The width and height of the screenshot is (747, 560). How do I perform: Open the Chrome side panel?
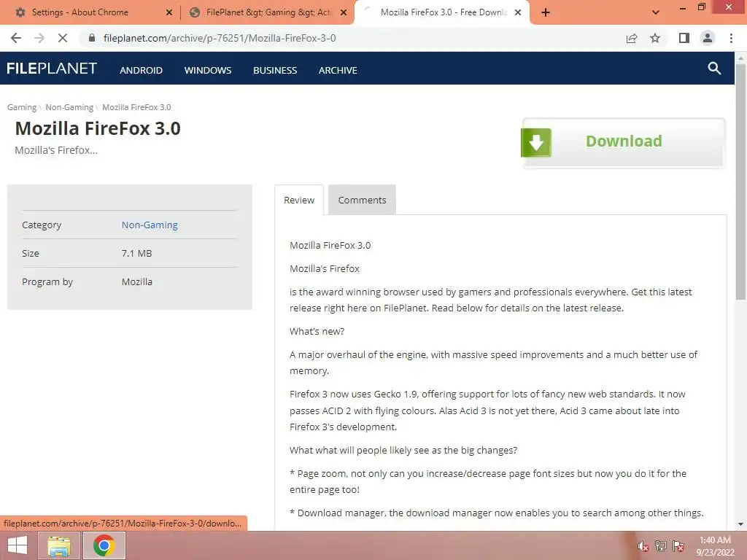(684, 38)
